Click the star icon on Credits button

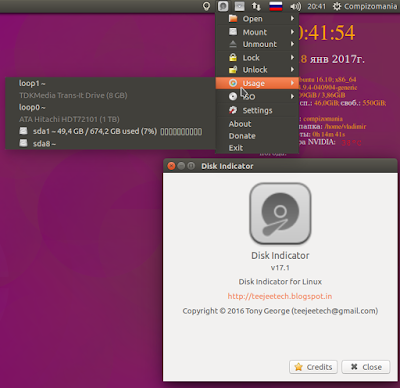(299, 367)
